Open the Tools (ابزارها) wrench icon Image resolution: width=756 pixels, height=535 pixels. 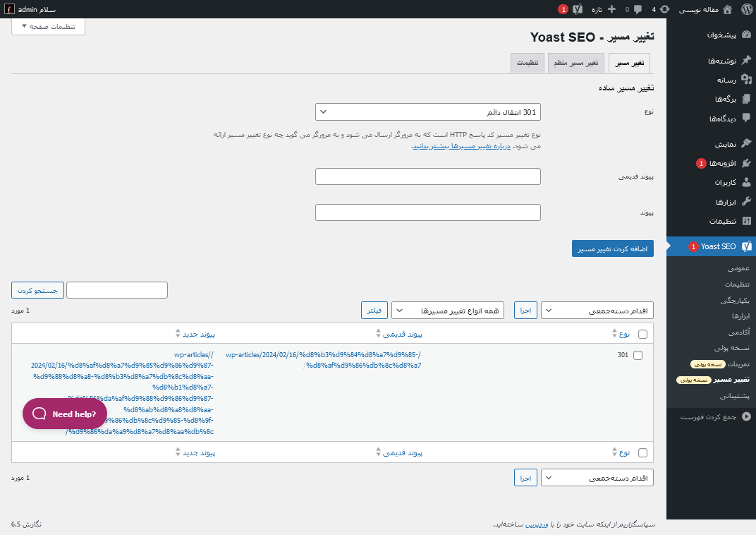746,202
